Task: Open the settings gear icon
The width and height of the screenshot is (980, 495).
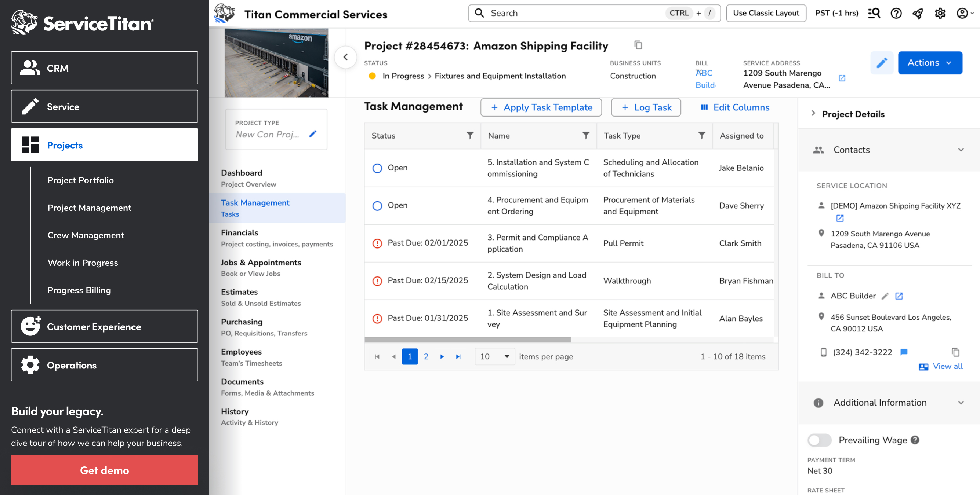Action: pyautogui.click(x=940, y=13)
